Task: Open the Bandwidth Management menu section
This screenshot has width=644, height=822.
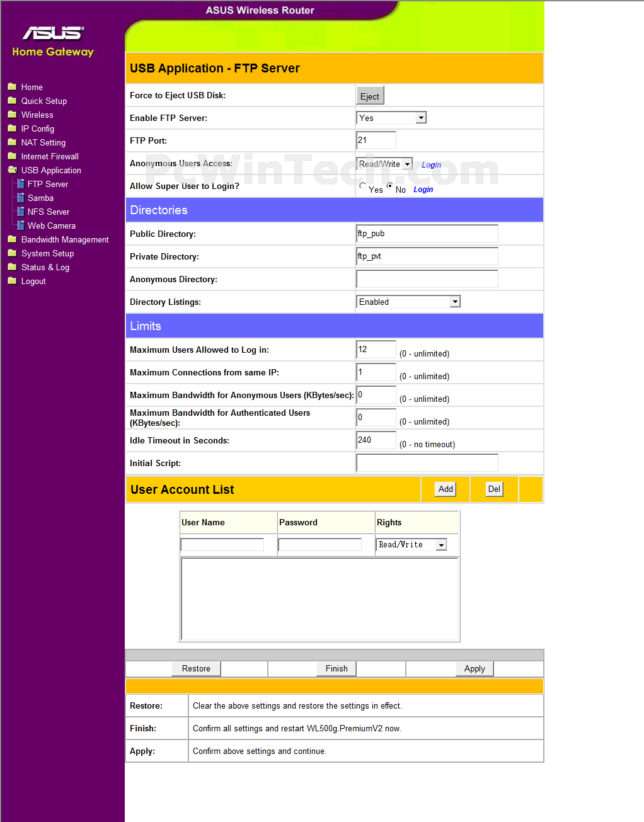Action: 65,239
